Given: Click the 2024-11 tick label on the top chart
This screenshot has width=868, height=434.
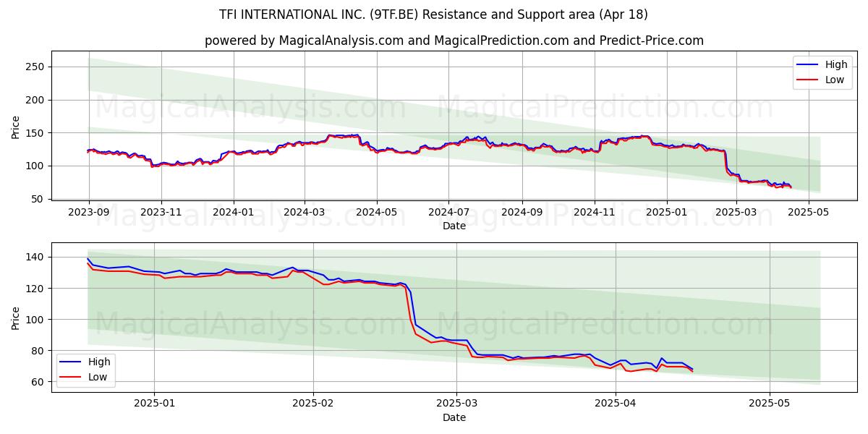Looking at the screenshot, I should [594, 213].
